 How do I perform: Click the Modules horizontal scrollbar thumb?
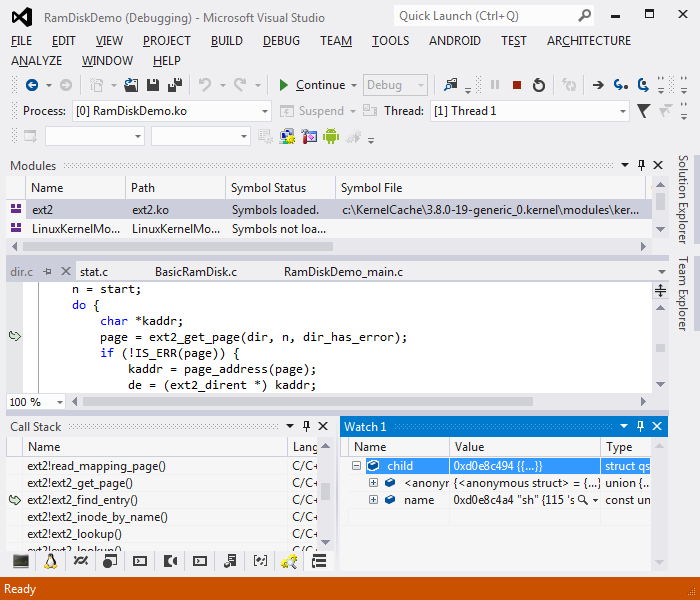(x=178, y=246)
